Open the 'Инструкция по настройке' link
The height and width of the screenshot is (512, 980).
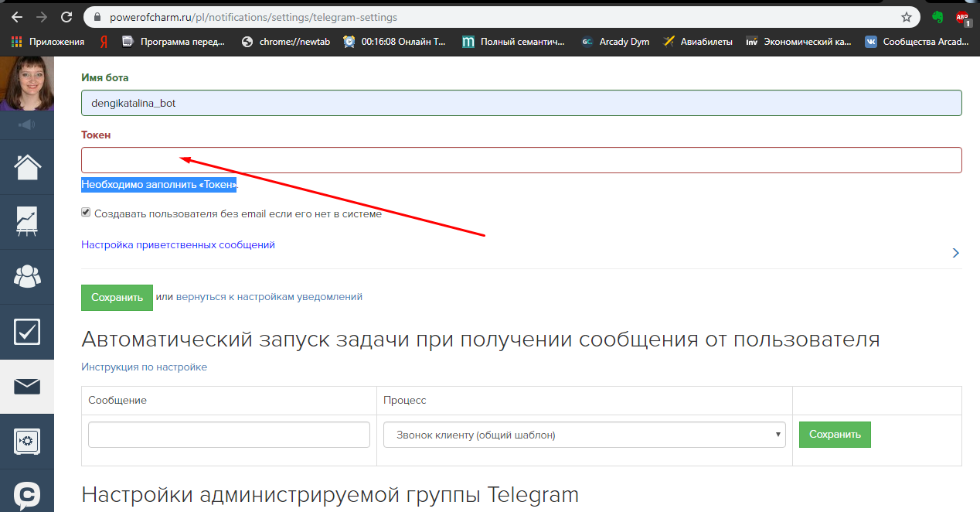tap(144, 367)
